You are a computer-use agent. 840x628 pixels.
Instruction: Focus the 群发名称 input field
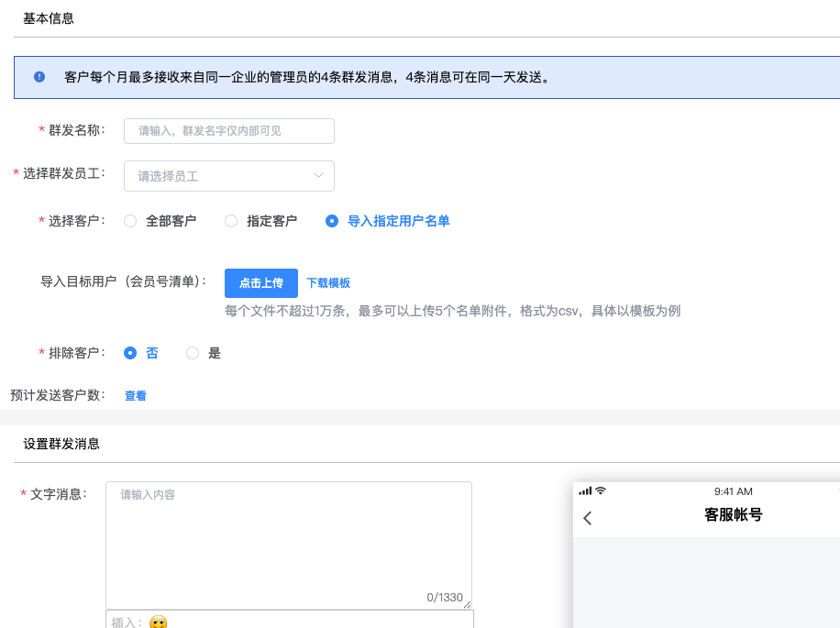coord(229,131)
